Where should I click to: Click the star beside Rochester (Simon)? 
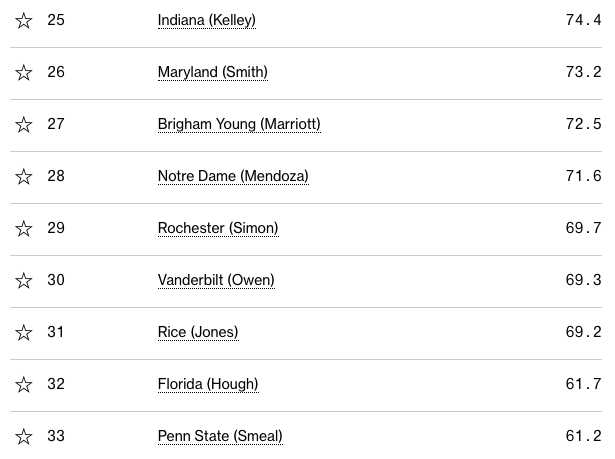click(24, 229)
